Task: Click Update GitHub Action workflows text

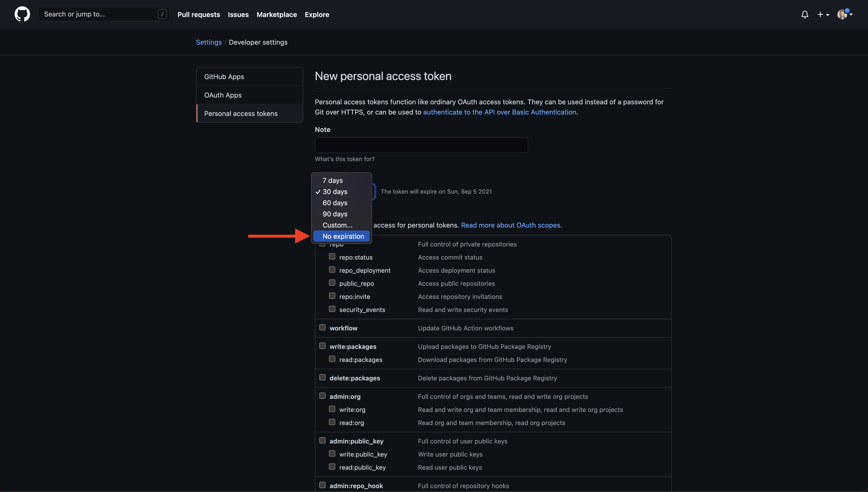Action: click(466, 328)
